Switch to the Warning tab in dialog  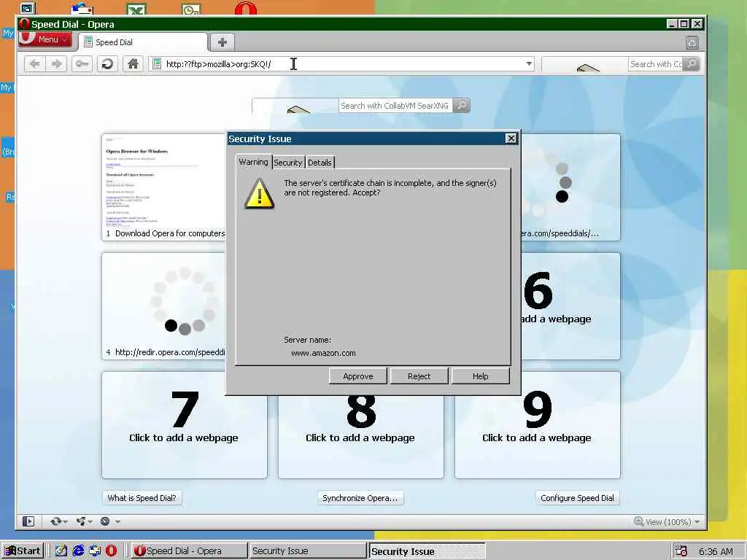coord(253,162)
